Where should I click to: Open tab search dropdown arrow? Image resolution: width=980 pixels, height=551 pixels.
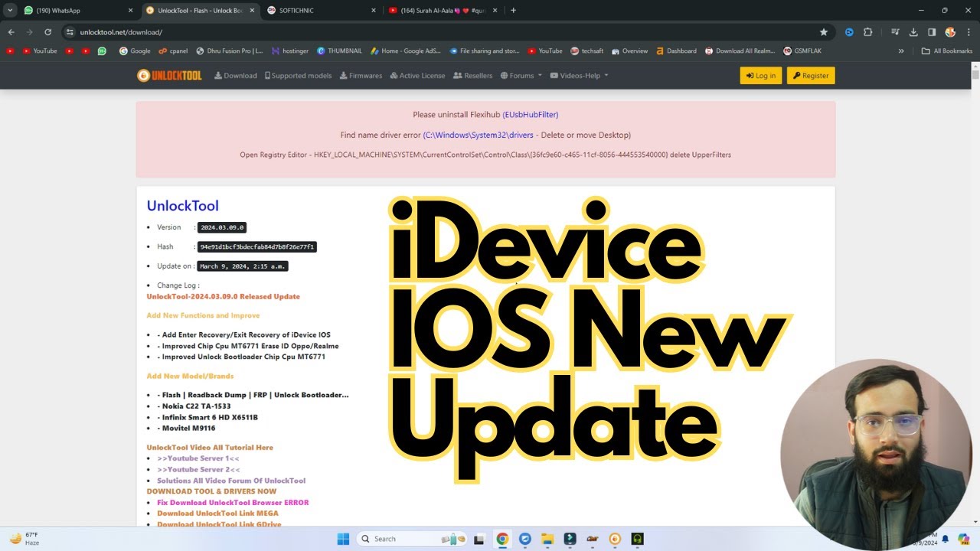(x=10, y=11)
